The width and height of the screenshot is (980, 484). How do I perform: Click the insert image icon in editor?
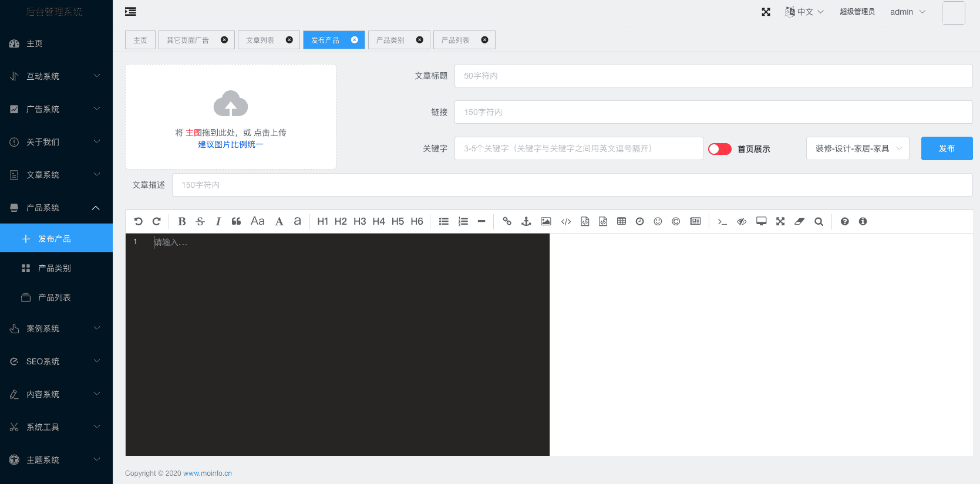click(x=546, y=221)
